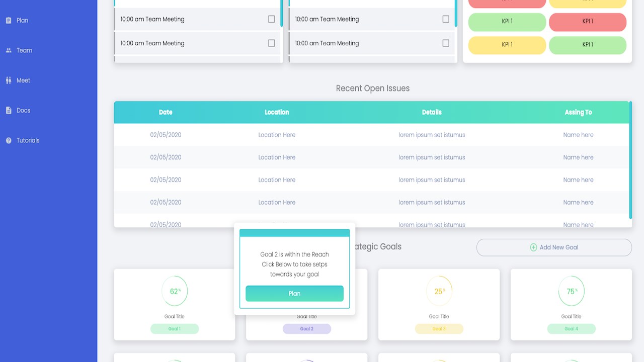Select the Goal 1 label pill

click(x=175, y=329)
